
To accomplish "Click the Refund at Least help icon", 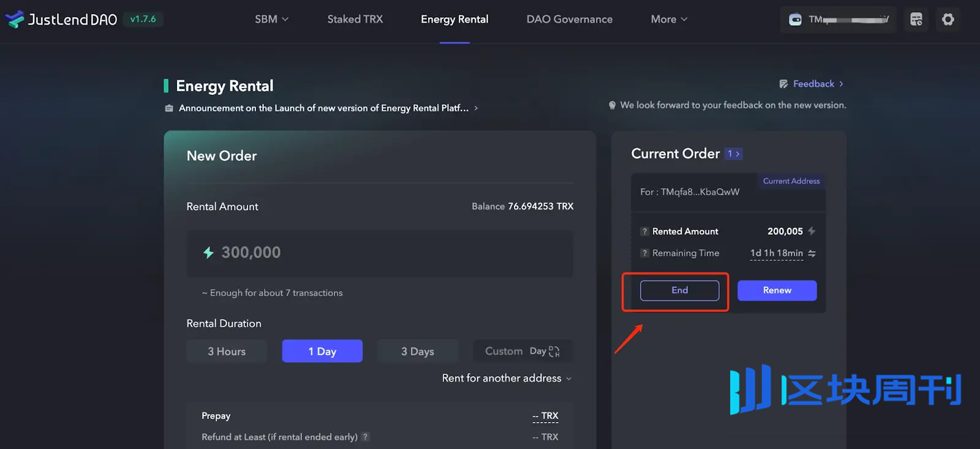I will (365, 437).
